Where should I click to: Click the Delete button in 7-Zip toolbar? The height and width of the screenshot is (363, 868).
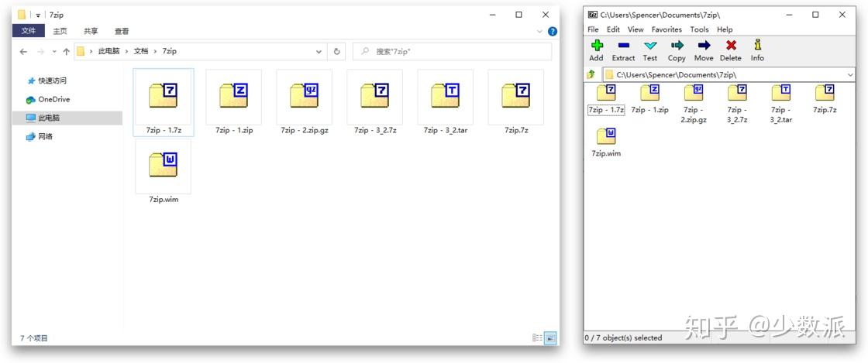731,50
